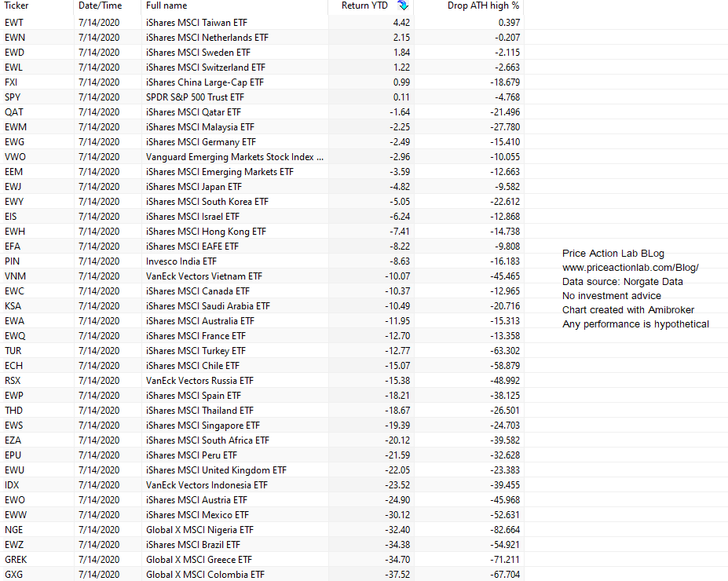Click Vanguard Emerging Markets Stock Index name

(235, 157)
